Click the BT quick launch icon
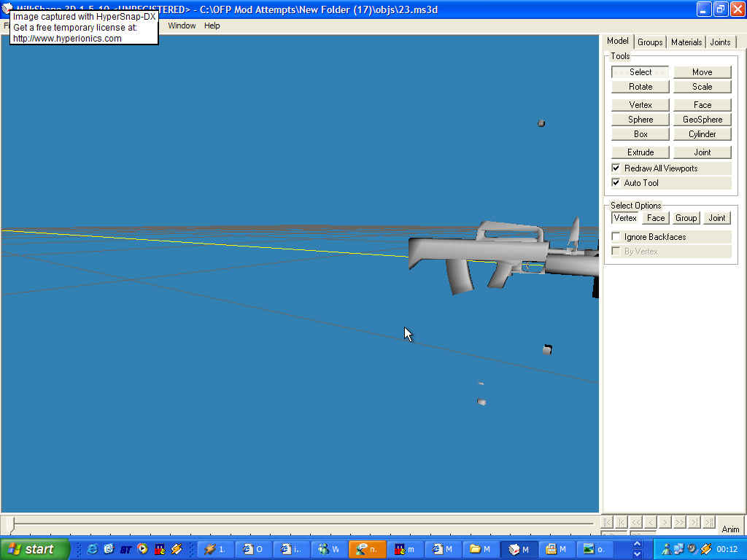 click(126, 549)
